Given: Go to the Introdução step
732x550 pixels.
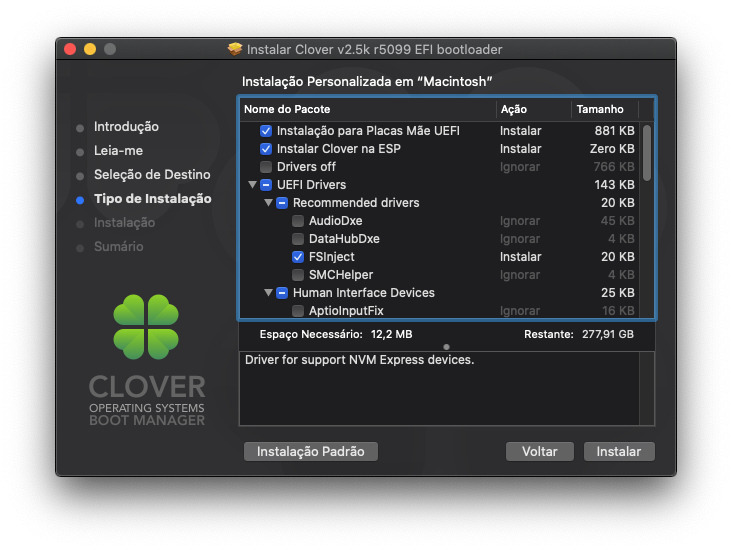Looking at the screenshot, I should pyautogui.click(x=126, y=127).
